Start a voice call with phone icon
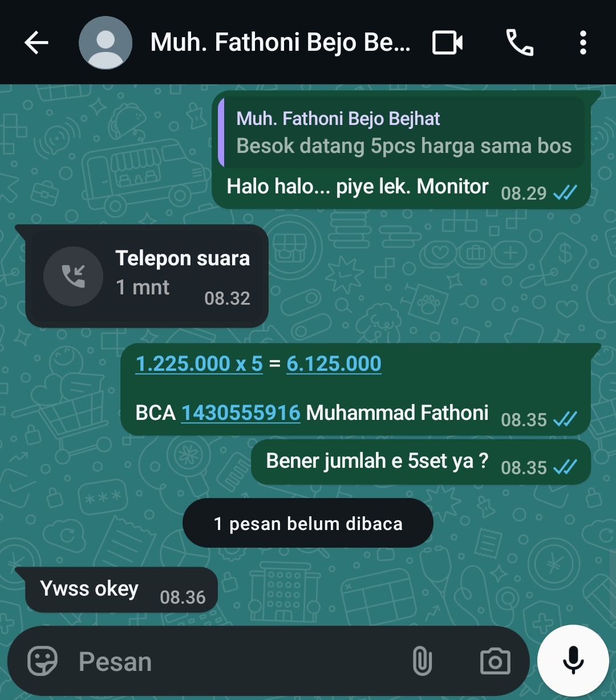The width and height of the screenshot is (616, 700). tap(520, 43)
